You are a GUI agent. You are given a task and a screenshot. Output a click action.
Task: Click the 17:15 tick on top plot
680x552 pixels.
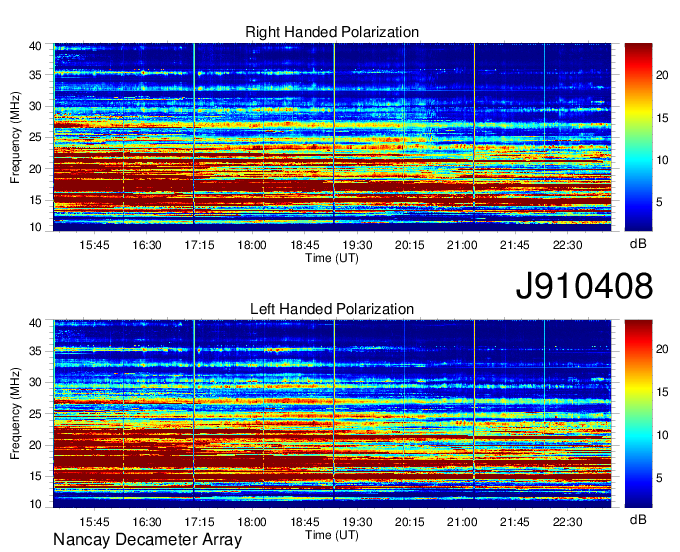click(199, 245)
